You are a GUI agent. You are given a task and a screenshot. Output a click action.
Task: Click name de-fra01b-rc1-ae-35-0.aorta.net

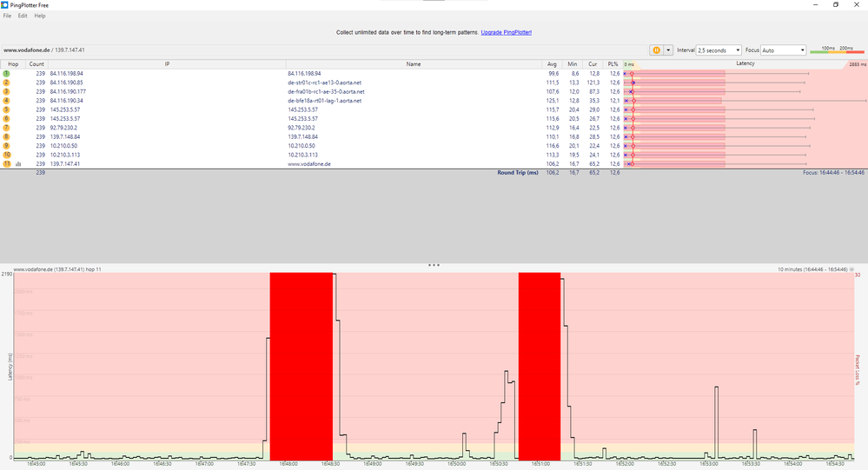pyautogui.click(x=326, y=91)
